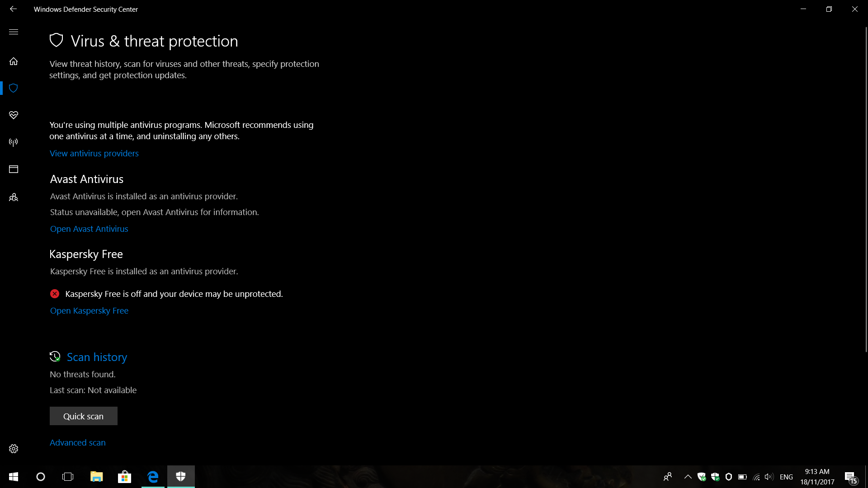Go to the Home sidebar icon
Image resolution: width=868 pixels, height=488 pixels.
(x=14, y=61)
